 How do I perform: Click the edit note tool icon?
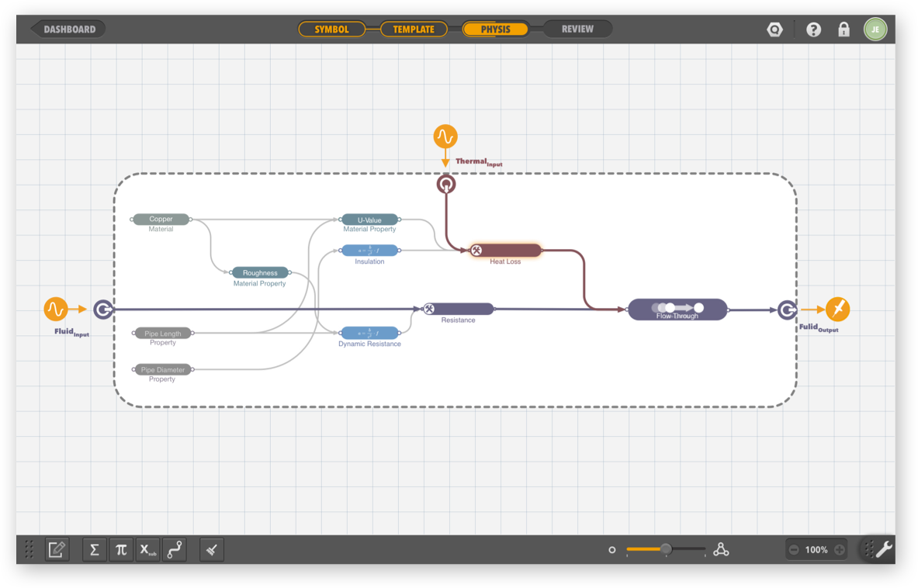57,550
